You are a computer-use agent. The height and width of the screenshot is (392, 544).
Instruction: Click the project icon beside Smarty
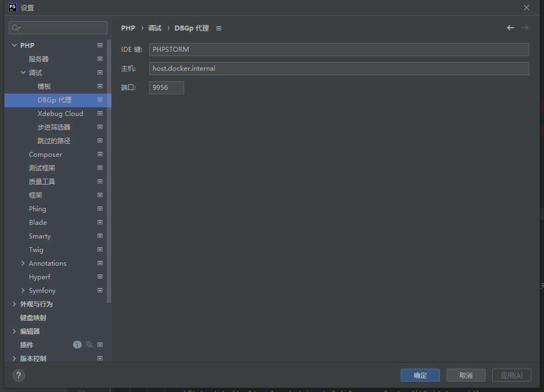100,236
